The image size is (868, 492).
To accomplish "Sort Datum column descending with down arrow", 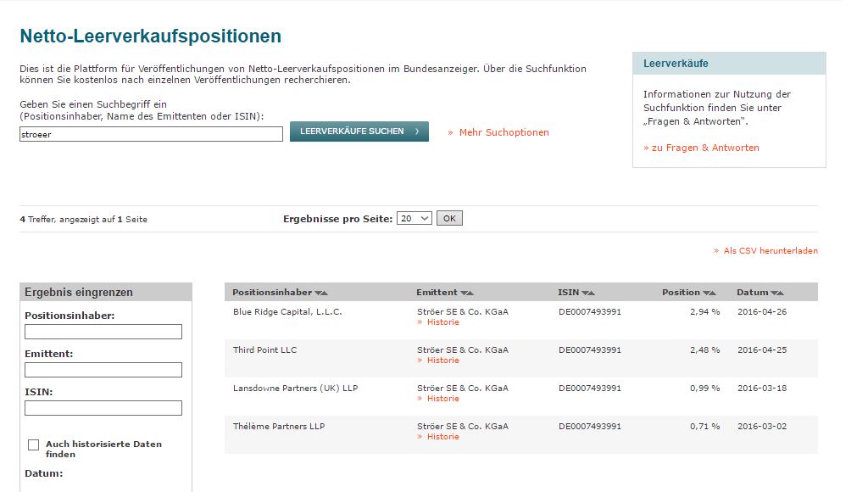I will (774, 293).
